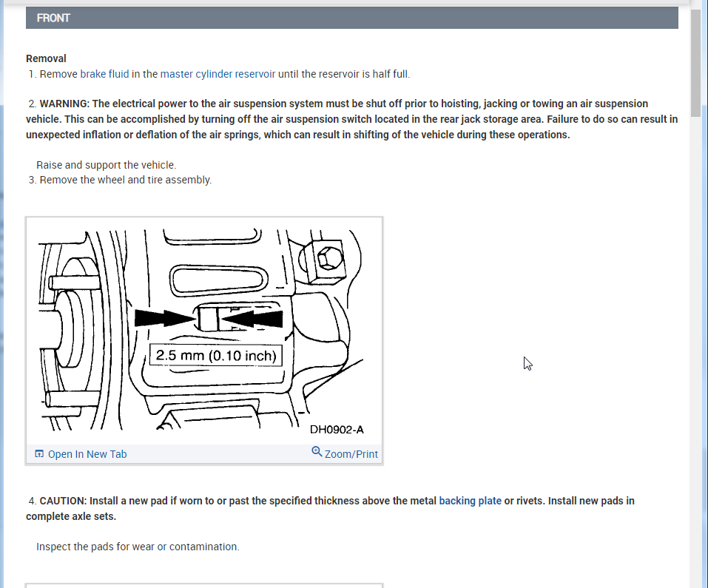708x588 pixels.
Task: Click the Zoom/Print link under the diagram
Action: [x=351, y=454]
